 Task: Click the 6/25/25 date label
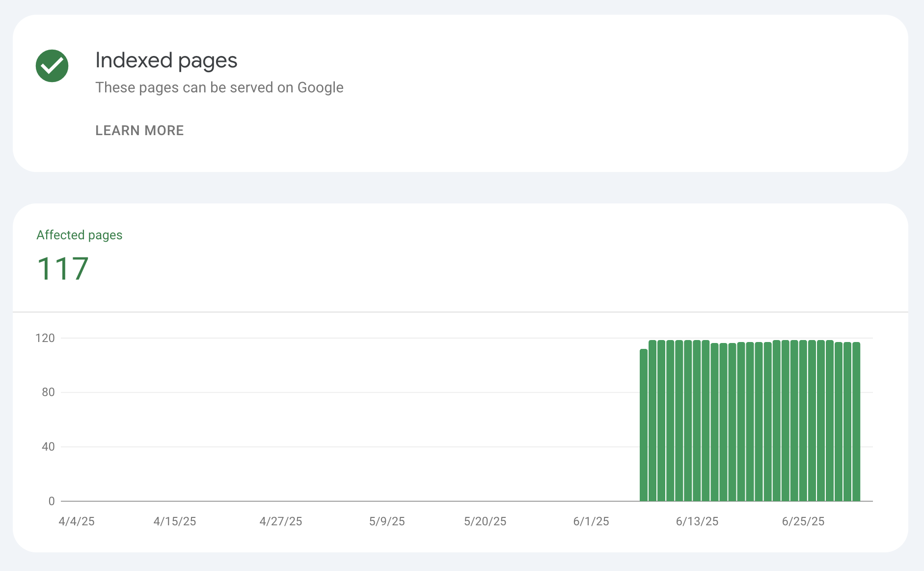coord(804,521)
